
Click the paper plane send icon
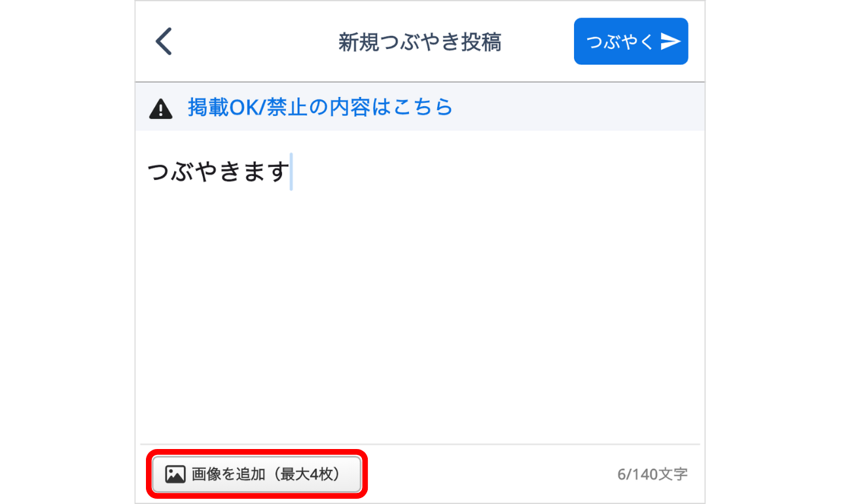671,42
